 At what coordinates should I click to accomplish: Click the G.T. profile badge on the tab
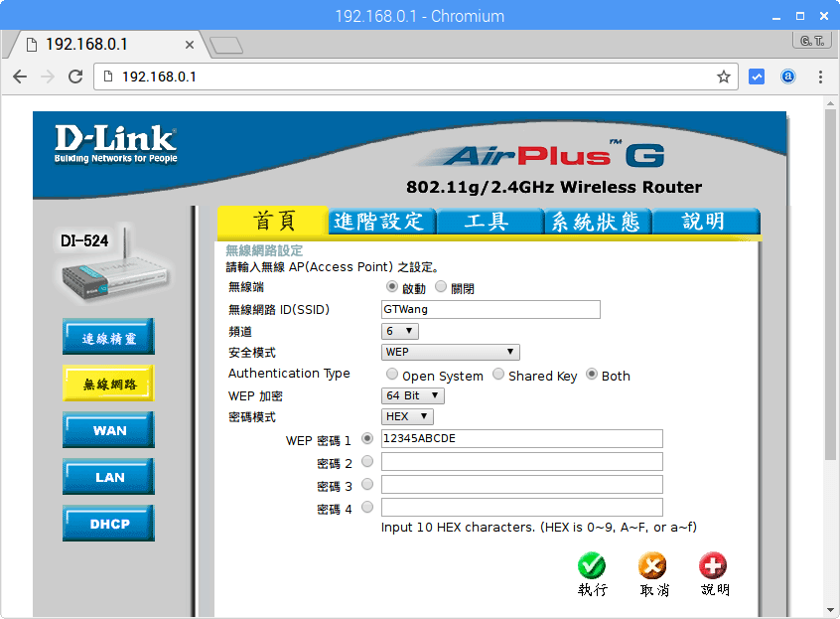[x=810, y=42]
